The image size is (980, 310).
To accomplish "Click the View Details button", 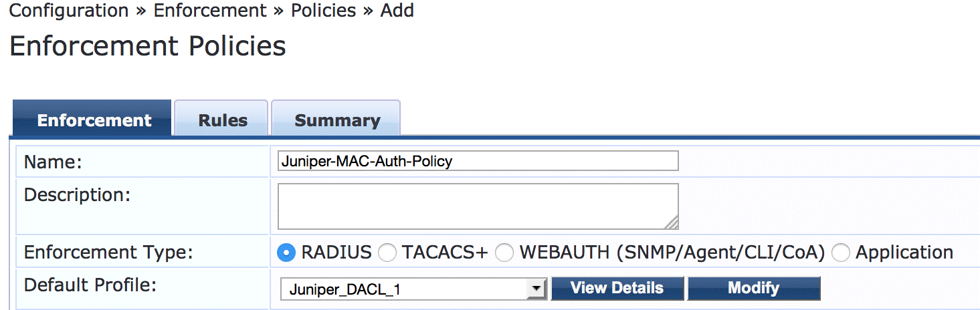I will tap(617, 288).
